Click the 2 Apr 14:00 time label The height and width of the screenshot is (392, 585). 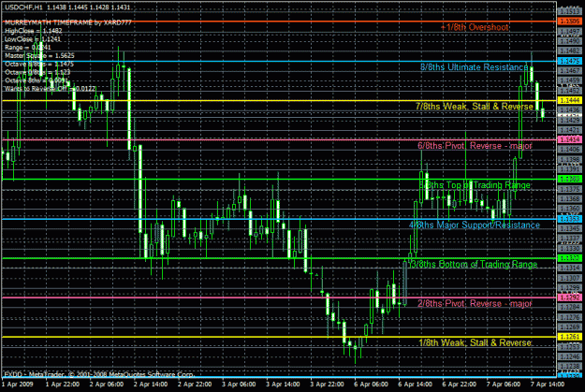click(151, 385)
